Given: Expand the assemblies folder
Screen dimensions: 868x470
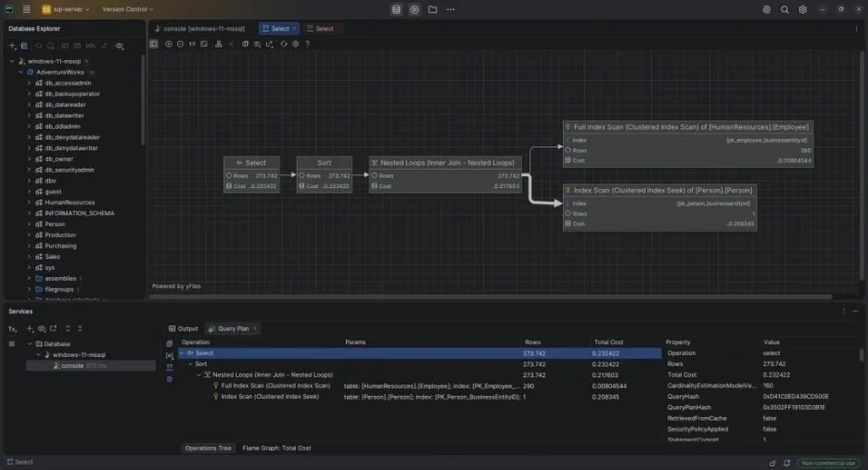Looking at the screenshot, I should [x=30, y=278].
